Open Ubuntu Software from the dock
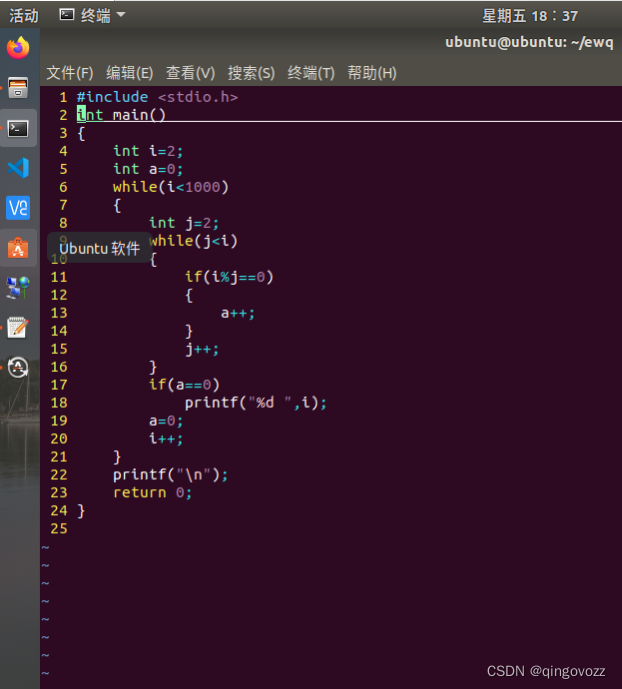 pos(18,248)
